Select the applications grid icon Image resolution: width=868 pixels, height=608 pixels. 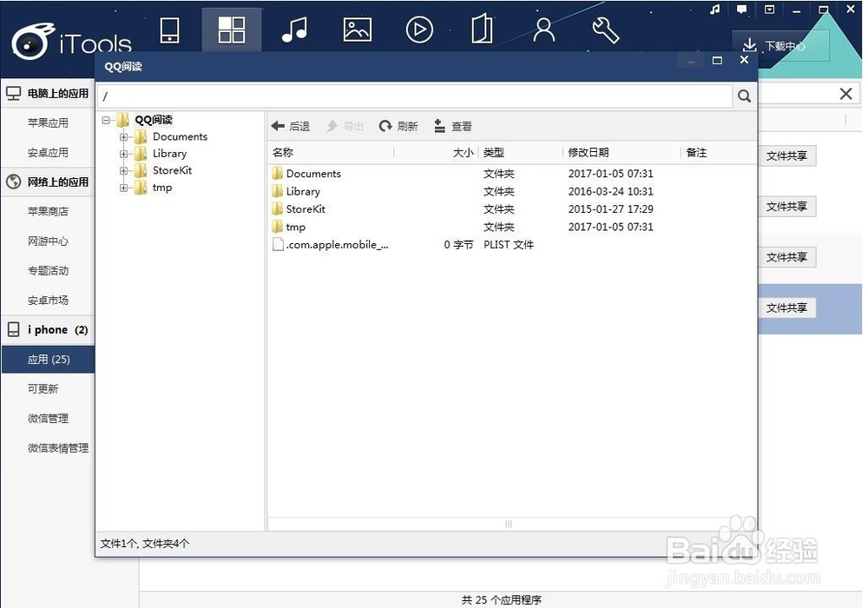click(x=232, y=30)
